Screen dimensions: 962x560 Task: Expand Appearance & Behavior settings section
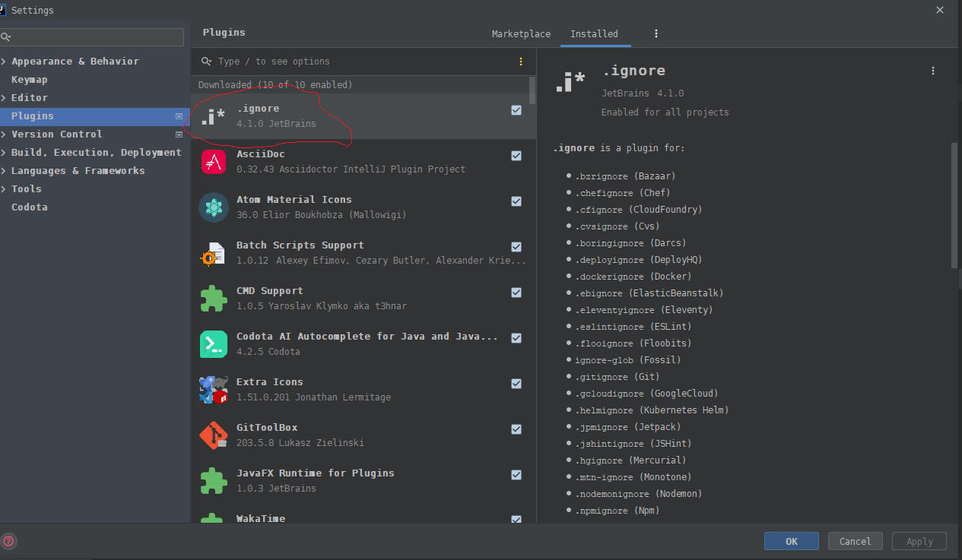tap(4, 62)
